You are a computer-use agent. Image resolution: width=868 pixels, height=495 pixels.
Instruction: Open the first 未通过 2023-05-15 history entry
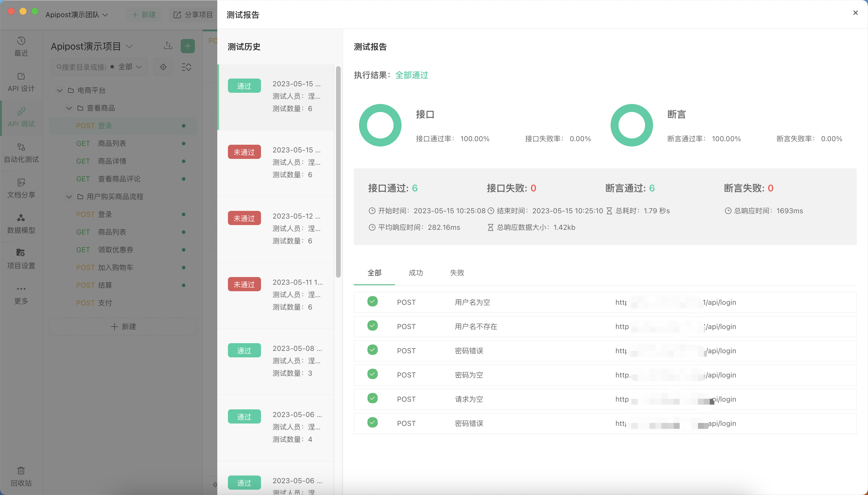(x=276, y=163)
